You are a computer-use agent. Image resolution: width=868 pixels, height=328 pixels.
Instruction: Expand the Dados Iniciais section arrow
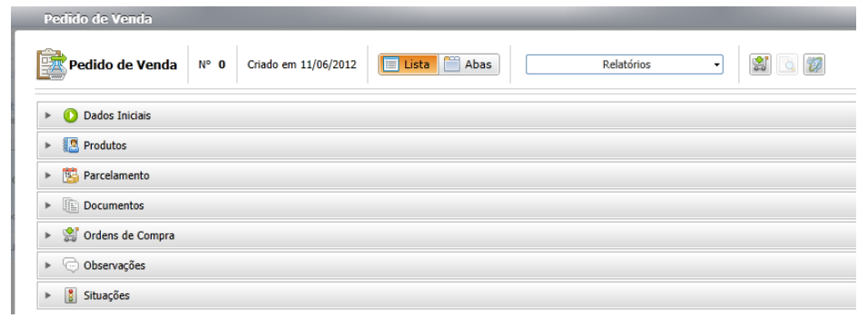[x=48, y=115]
